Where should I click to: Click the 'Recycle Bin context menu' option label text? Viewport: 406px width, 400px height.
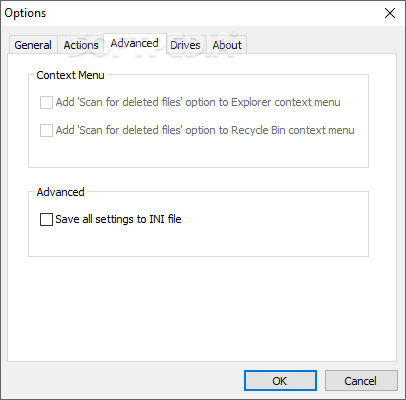click(205, 130)
